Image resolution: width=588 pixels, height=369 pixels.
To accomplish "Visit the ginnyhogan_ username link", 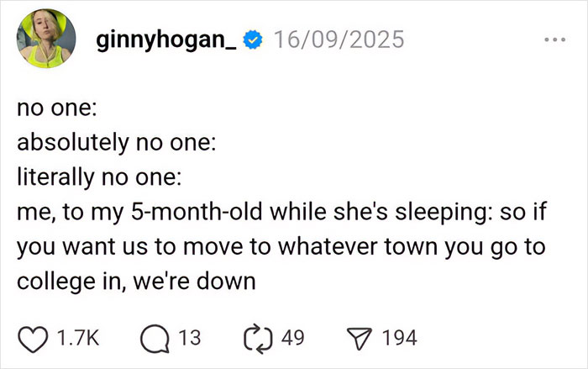I will (167, 40).
